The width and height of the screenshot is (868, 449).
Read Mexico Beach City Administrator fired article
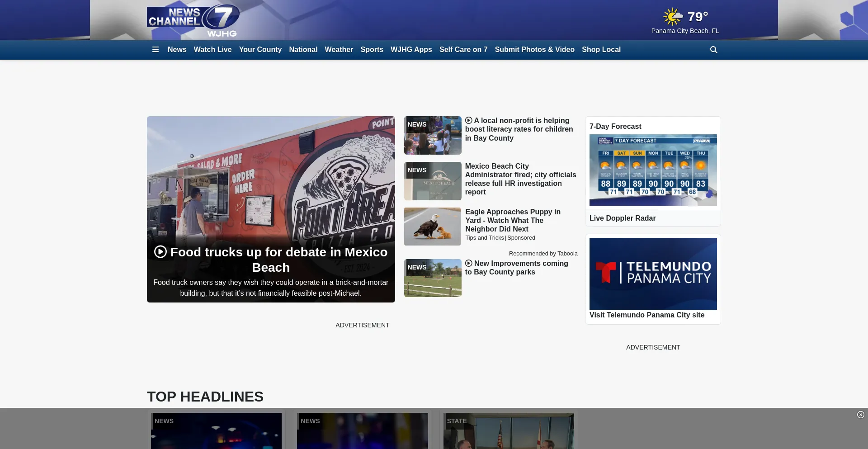(520, 179)
